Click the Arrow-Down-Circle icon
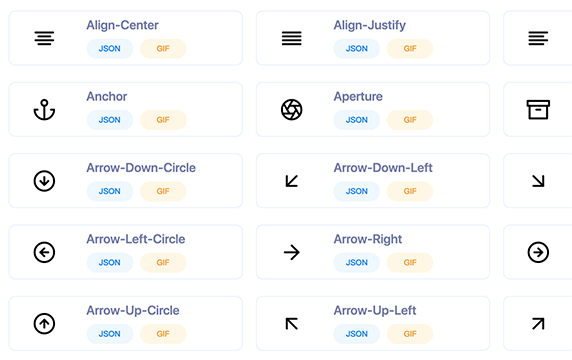The width and height of the screenshot is (572, 360). pyautogui.click(x=44, y=181)
